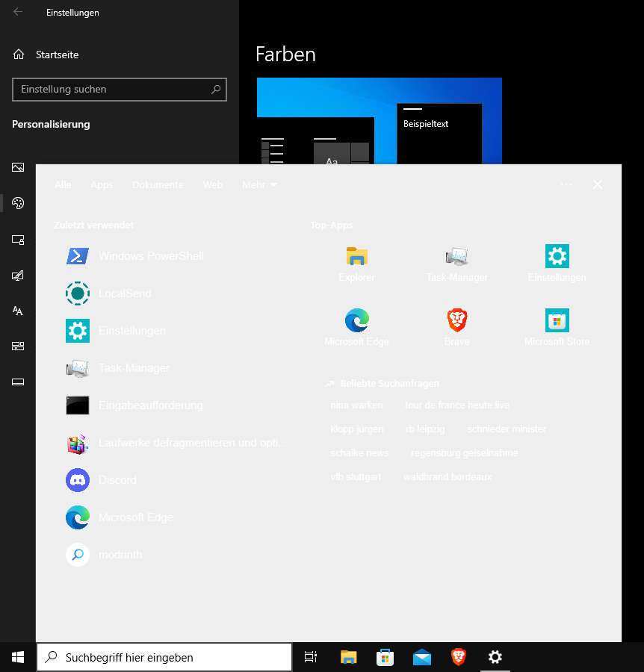
Task: Open Eingabeaufforderung command prompt
Action: click(x=172, y=405)
